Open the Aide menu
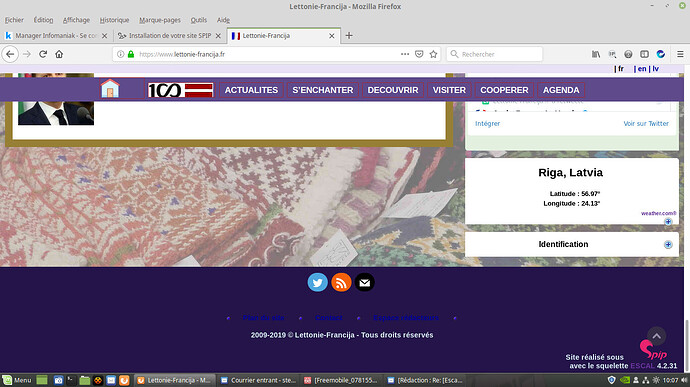Image resolution: width=690 pixels, height=387 pixels. pos(223,20)
